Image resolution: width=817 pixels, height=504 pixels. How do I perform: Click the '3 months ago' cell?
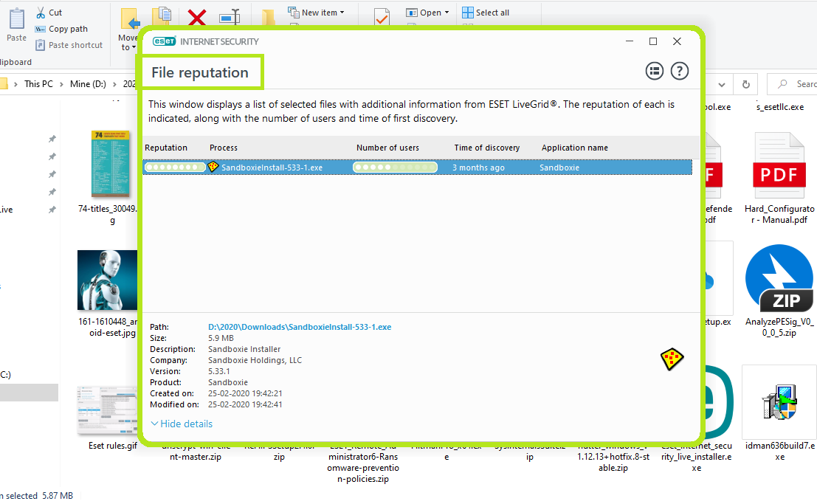[478, 168]
